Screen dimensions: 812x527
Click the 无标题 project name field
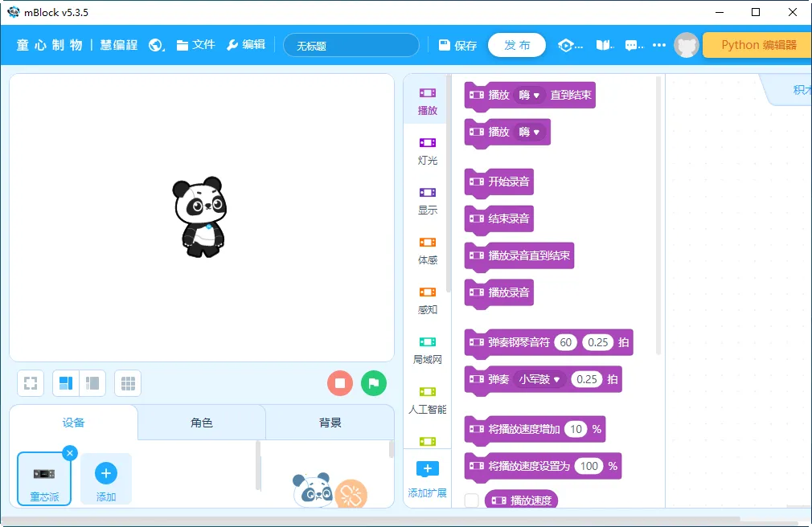pos(351,46)
